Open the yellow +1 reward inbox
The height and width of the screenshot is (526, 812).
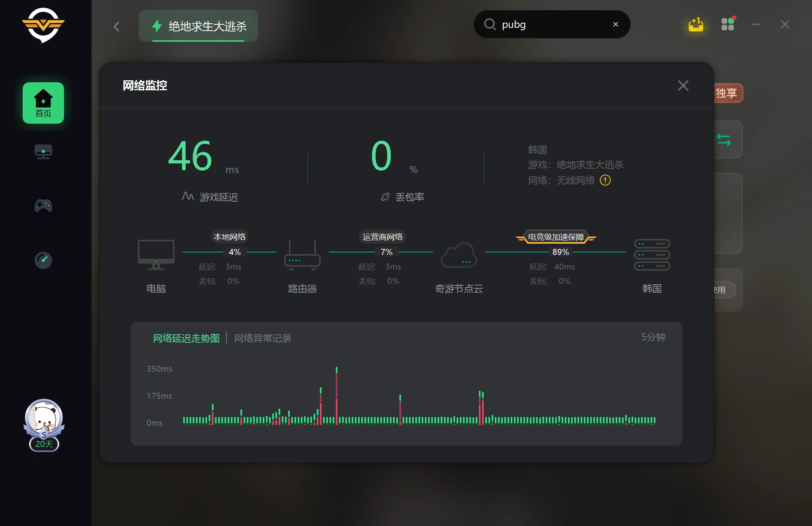[x=696, y=25]
